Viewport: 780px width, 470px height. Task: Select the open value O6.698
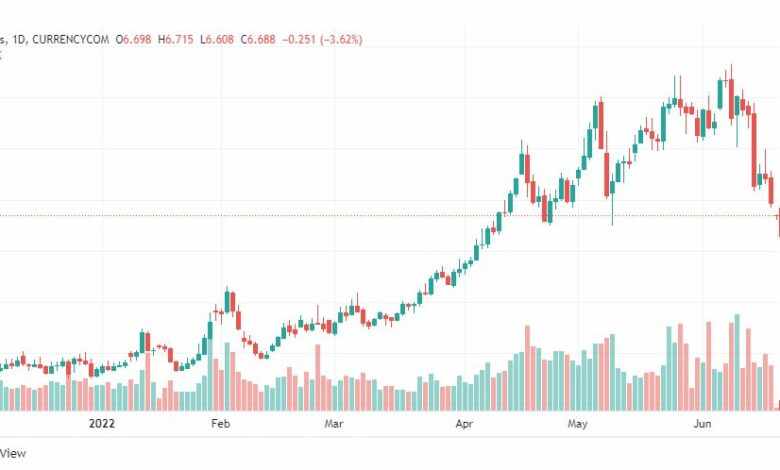(x=133, y=39)
